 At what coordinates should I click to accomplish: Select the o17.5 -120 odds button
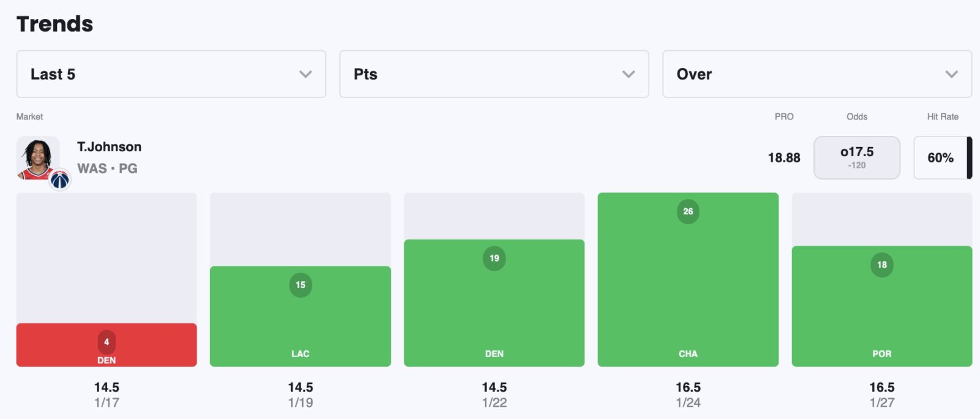point(856,157)
